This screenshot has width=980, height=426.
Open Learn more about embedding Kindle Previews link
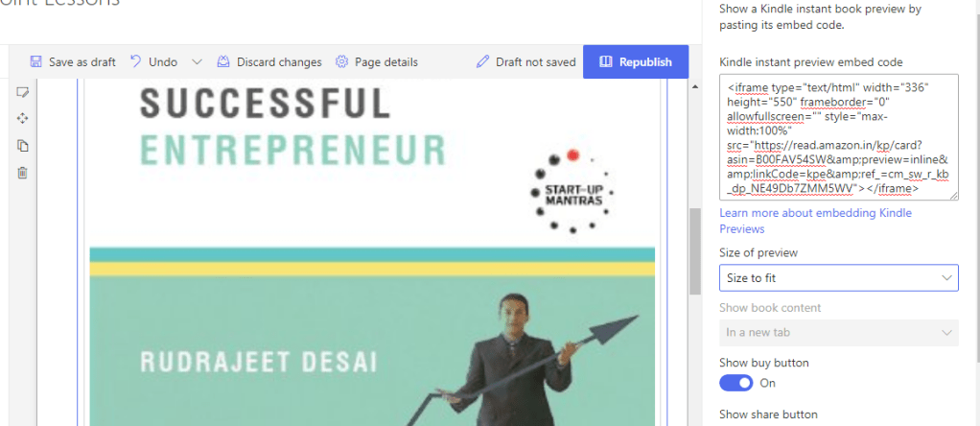[816, 221]
